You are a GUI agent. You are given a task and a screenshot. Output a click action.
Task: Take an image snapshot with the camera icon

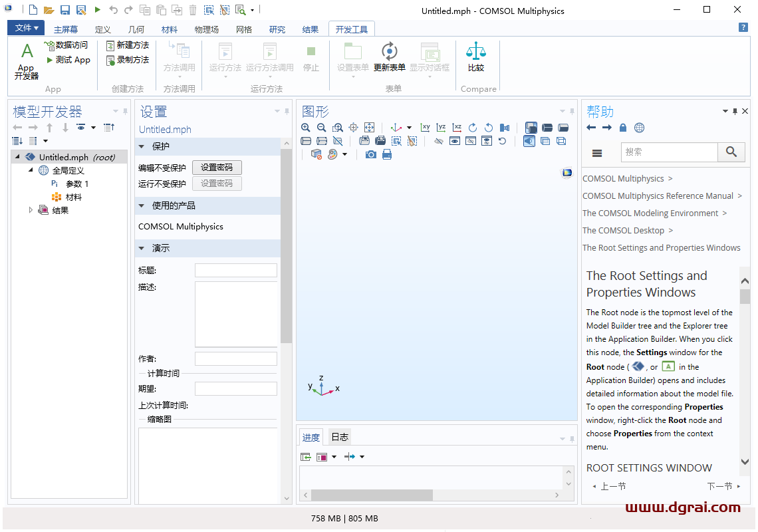371,155
